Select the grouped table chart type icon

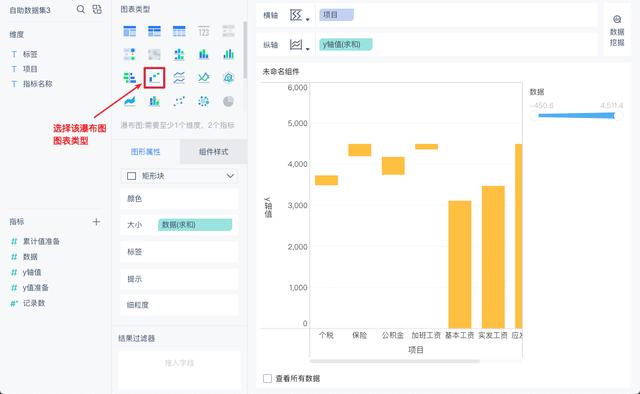130,31
